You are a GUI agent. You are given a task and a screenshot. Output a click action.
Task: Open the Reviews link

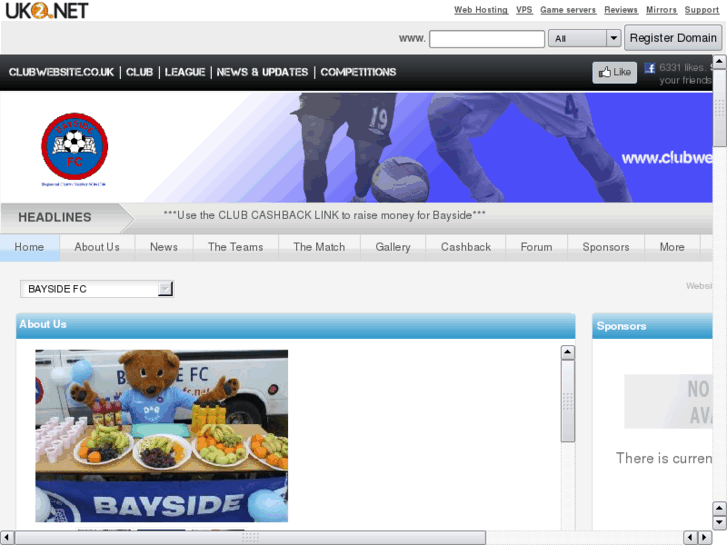(x=621, y=10)
